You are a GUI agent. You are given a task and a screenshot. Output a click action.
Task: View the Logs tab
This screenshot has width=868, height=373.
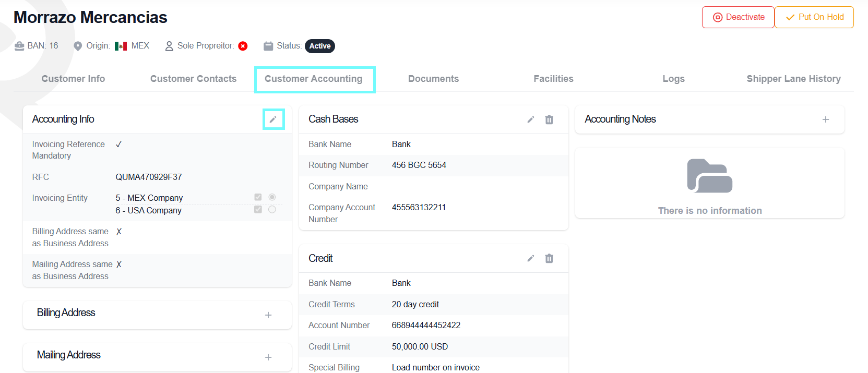pos(673,79)
